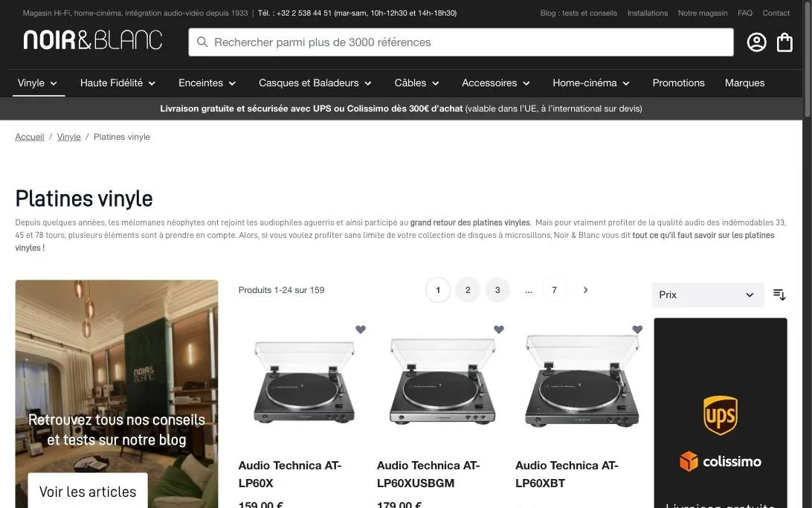Open the Home-cinéma dropdown
812x508 pixels.
pyautogui.click(x=591, y=83)
